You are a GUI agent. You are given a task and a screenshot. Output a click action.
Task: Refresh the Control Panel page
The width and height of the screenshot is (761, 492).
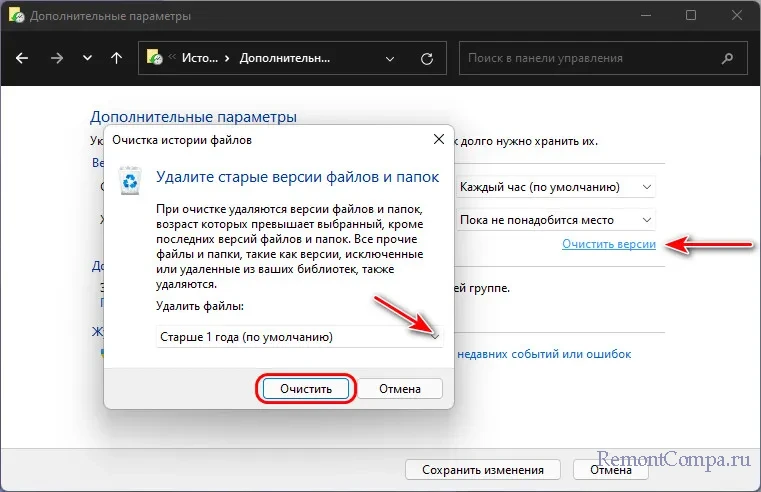coord(427,58)
